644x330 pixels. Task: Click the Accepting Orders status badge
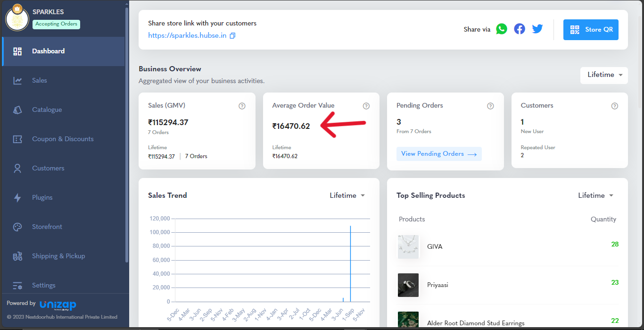click(x=56, y=24)
